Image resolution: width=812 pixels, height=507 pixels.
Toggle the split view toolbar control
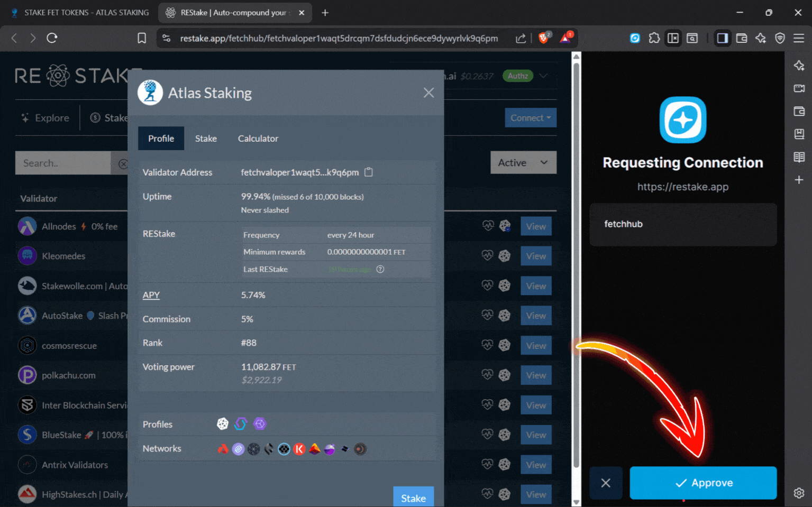pyautogui.click(x=673, y=38)
